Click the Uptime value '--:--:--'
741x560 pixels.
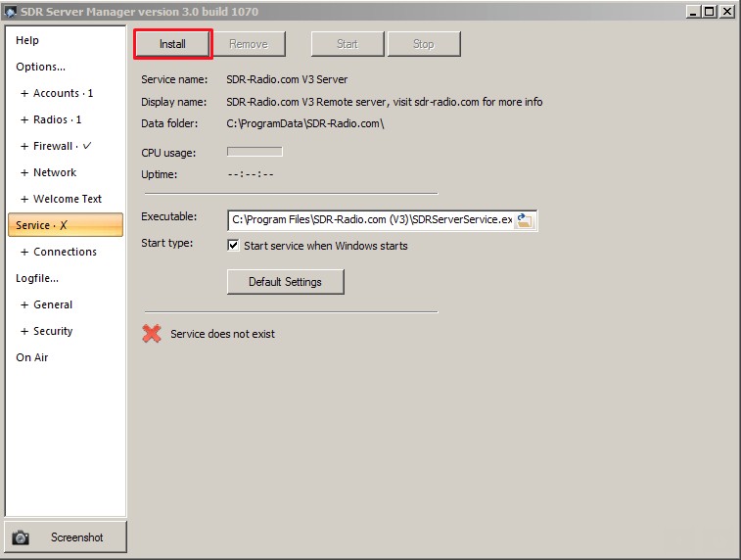point(251,174)
